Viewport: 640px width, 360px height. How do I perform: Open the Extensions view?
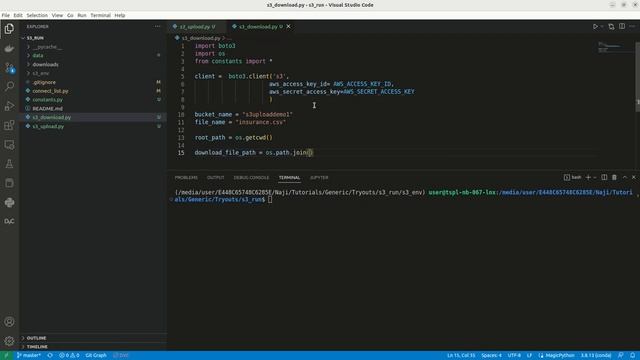9,125
